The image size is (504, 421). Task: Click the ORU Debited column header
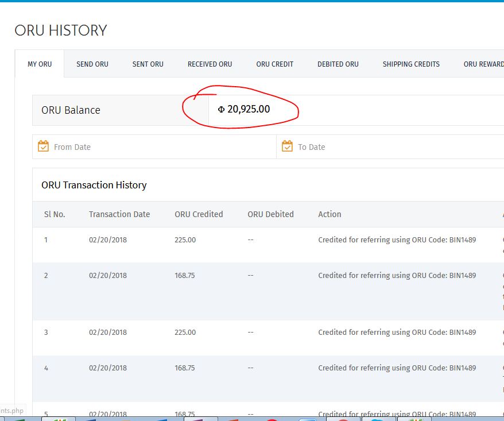click(x=270, y=214)
